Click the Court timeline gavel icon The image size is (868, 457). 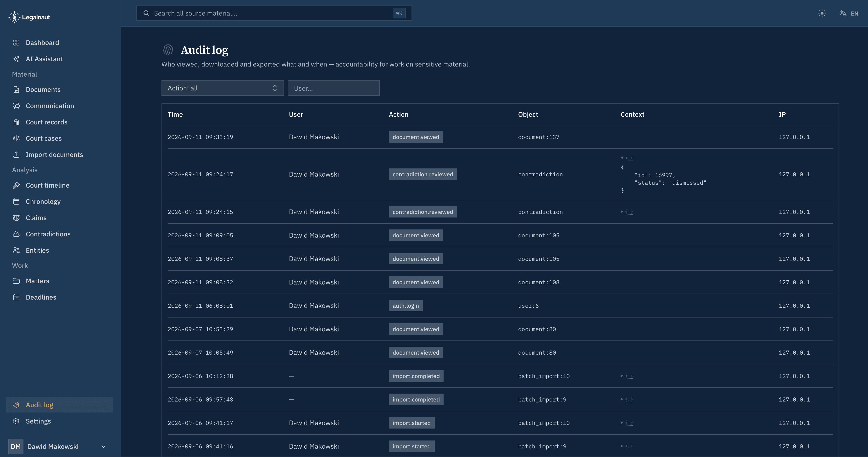[x=16, y=185]
